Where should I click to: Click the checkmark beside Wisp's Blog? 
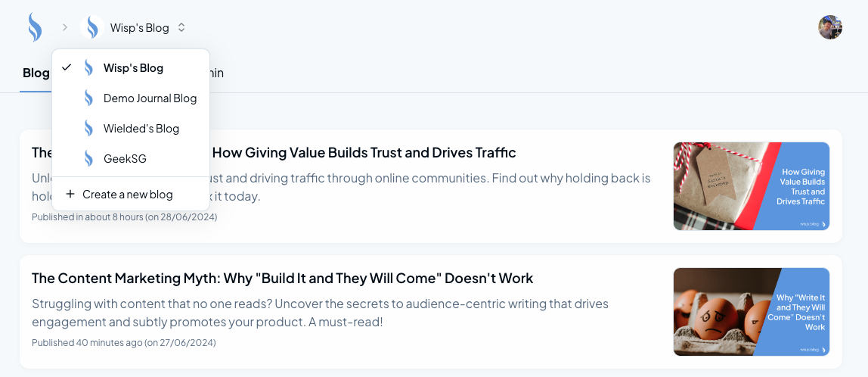coord(67,68)
